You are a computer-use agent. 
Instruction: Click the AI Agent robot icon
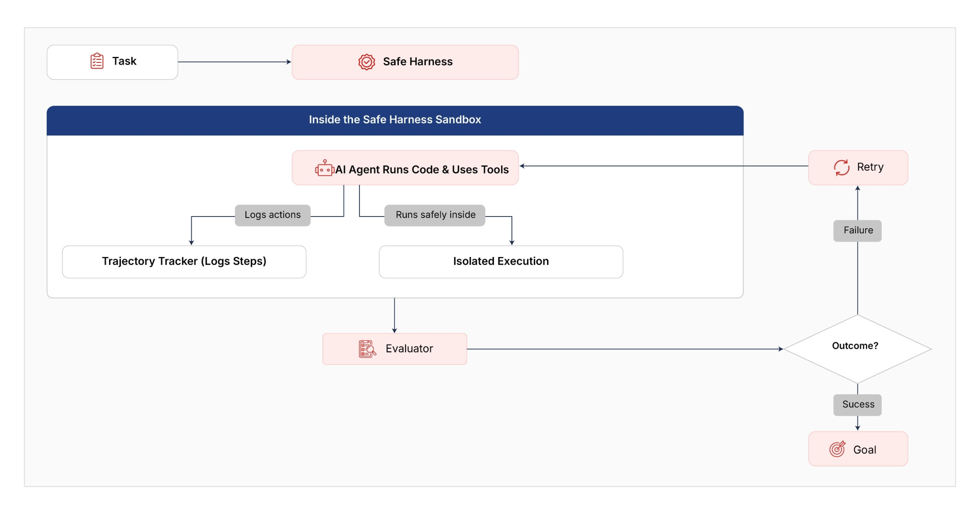(x=325, y=168)
